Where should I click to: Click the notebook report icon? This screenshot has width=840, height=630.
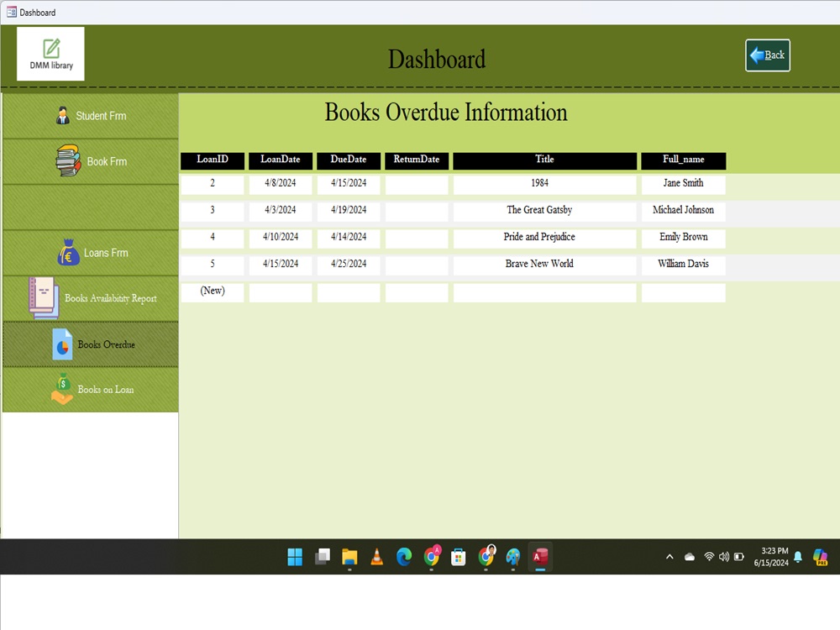pyautogui.click(x=44, y=298)
